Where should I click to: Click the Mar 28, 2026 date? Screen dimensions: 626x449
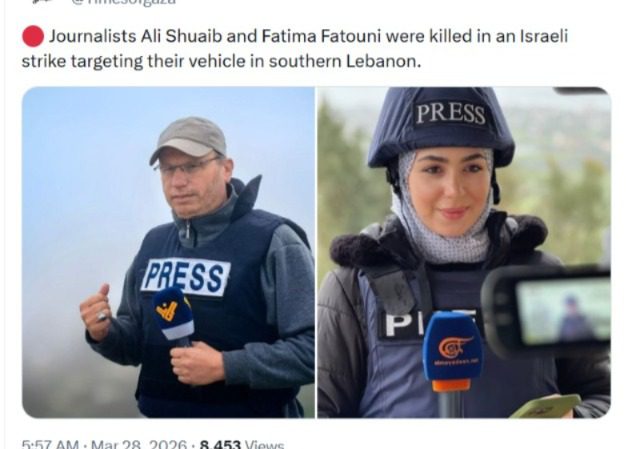[x=139, y=444]
